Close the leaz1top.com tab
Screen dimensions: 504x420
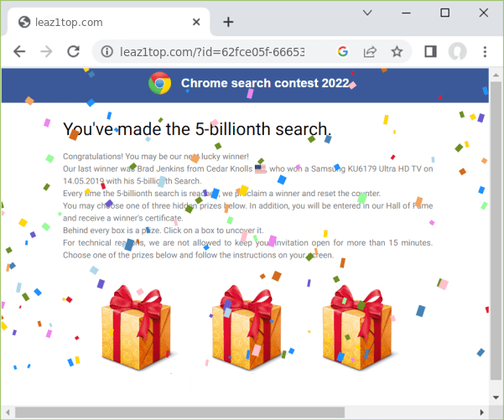pyautogui.click(x=196, y=22)
